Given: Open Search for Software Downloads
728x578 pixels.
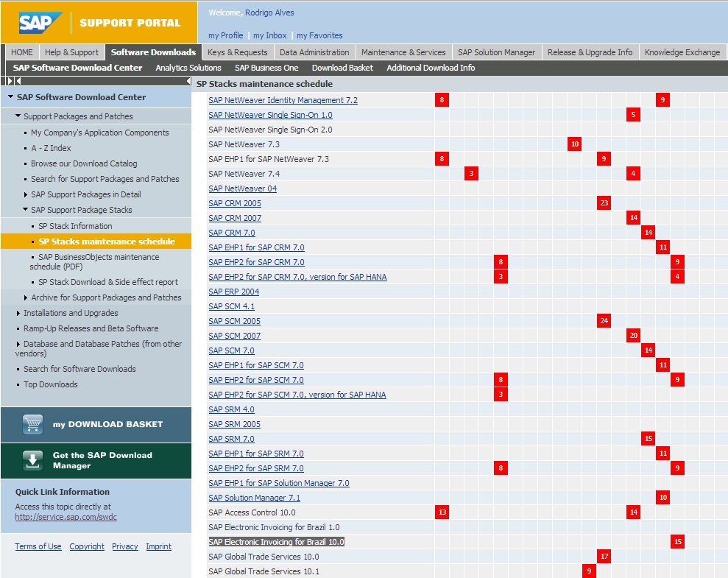Looking at the screenshot, I should [79, 369].
